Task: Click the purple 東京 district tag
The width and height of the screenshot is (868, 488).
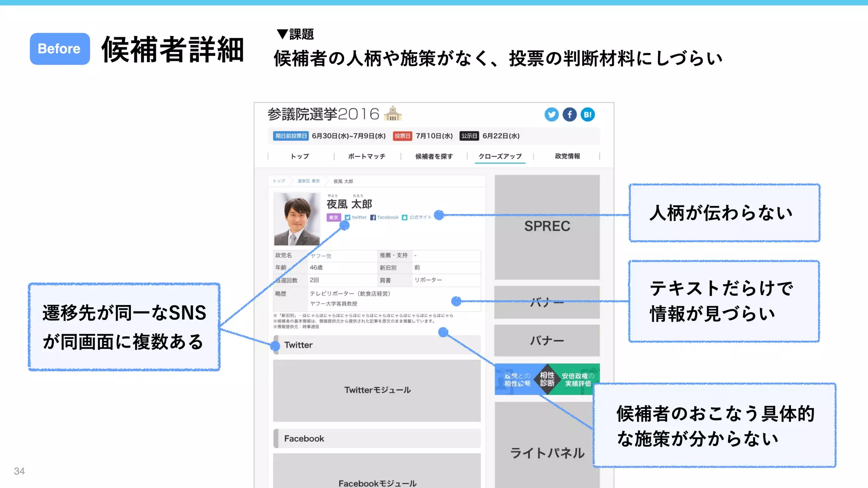Action: 334,217
